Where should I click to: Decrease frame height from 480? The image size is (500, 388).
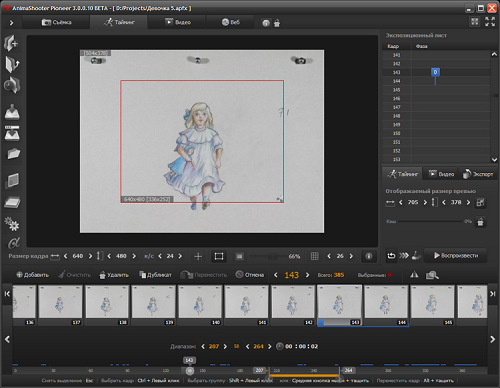point(109,256)
